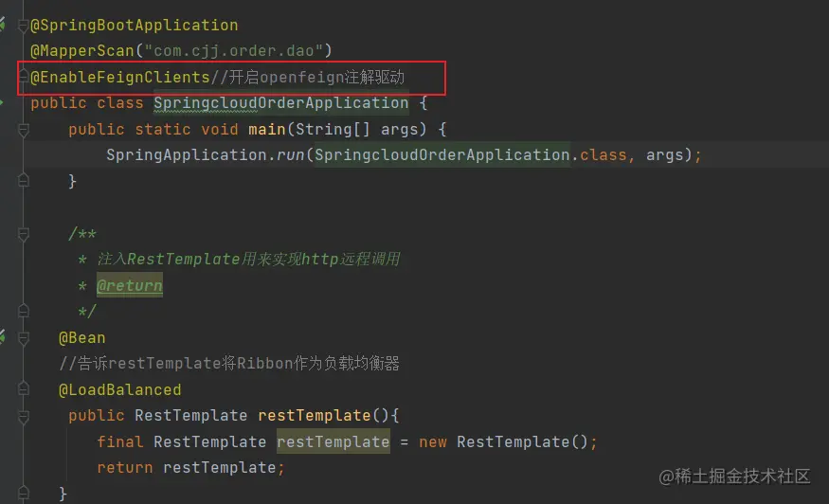The height and width of the screenshot is (504, 829).
Task: Click restTemplate in the return statement
Action: (220, 468)
